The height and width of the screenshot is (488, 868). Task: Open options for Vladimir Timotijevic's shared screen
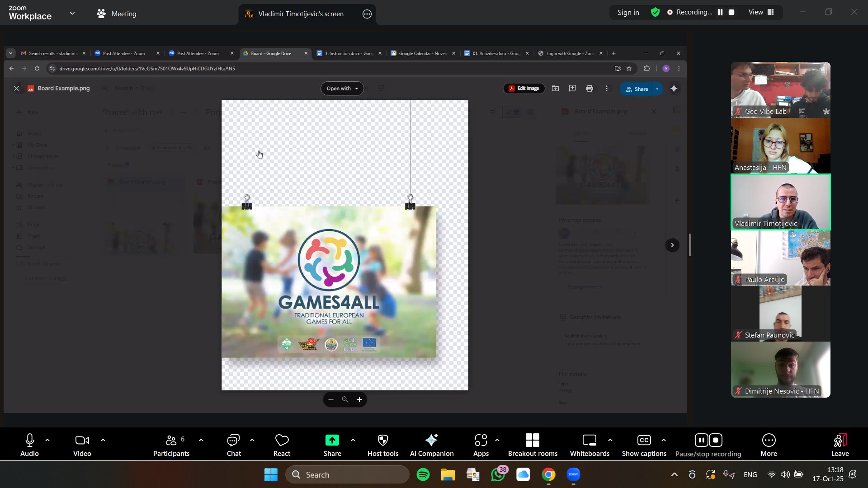click(367, 14)
